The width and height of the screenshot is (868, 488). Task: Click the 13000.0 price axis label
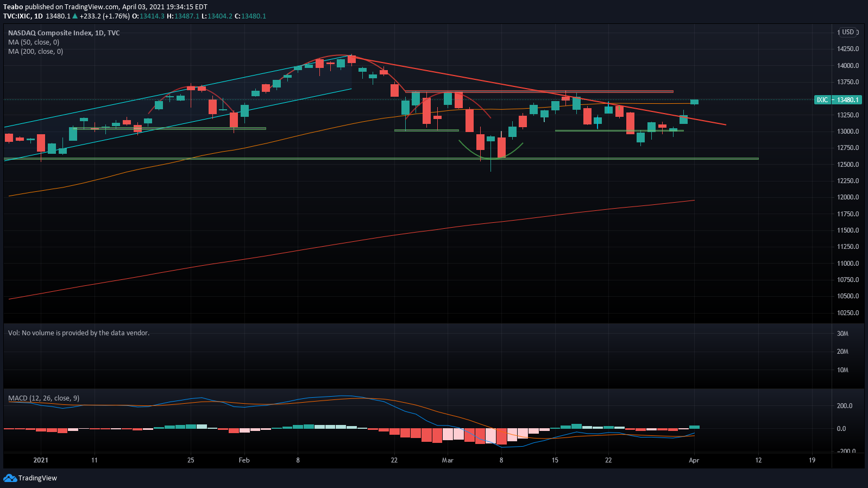point(848,132)
